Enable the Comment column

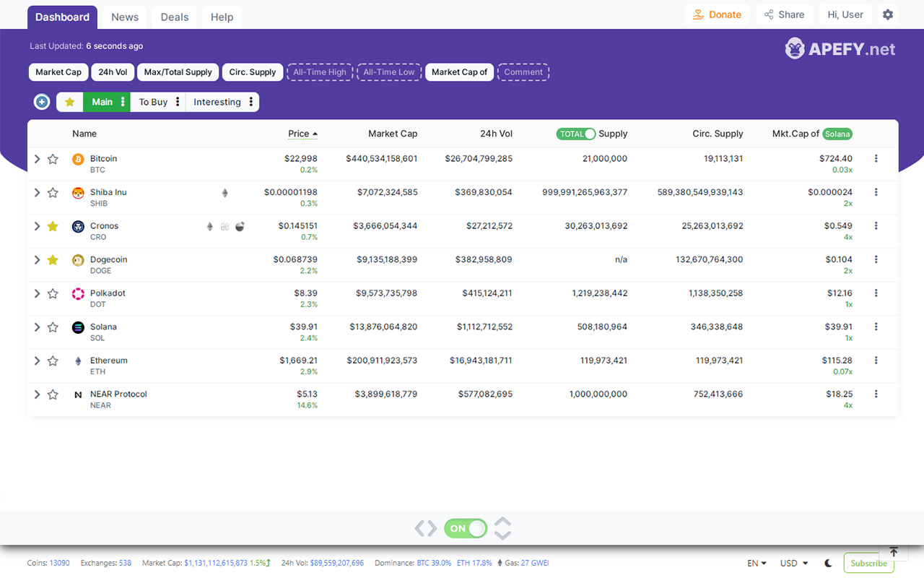tap(523, 72)
